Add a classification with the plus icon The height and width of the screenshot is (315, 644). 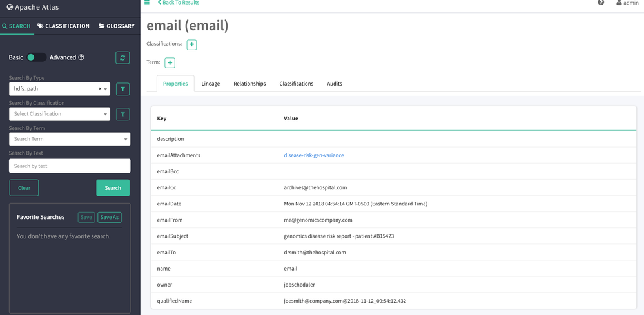pos(191,44)
